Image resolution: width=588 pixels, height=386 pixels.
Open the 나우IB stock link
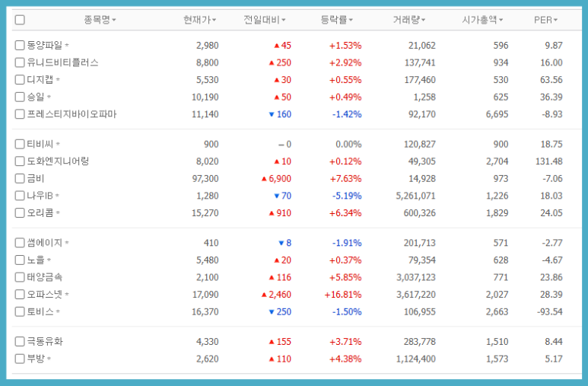tap(40, 196)
